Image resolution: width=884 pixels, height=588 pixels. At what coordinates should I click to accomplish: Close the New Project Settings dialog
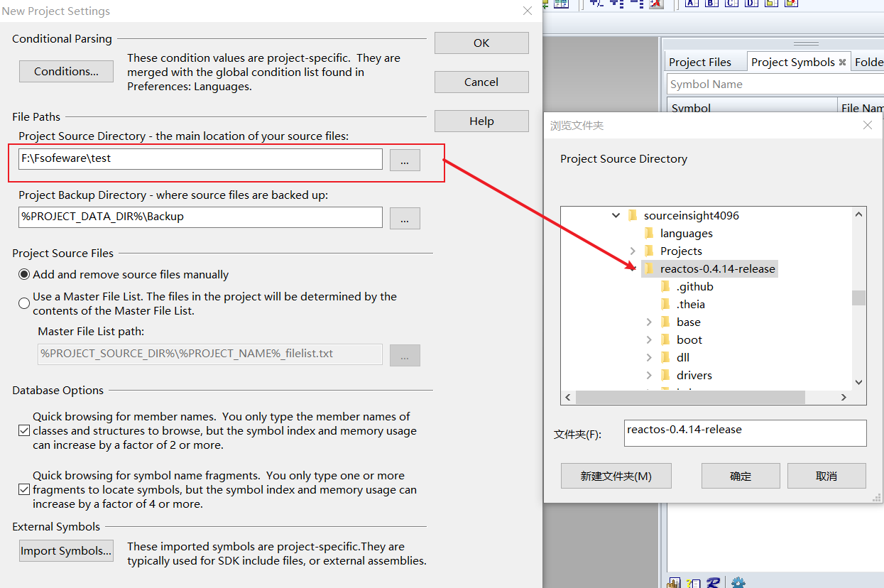528,11
